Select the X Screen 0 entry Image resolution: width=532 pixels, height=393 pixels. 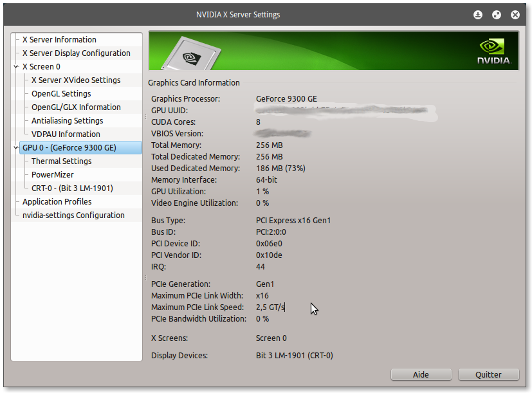[x=41, y=67]
